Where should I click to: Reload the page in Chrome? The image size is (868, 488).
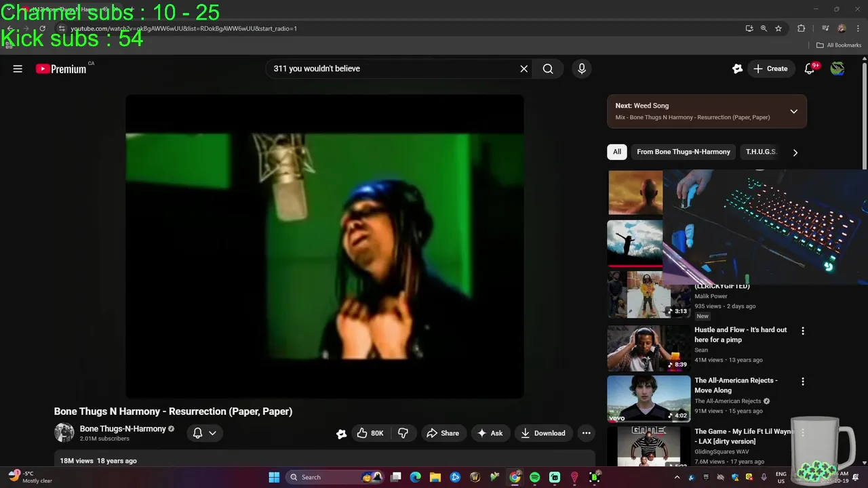point(42,28)
